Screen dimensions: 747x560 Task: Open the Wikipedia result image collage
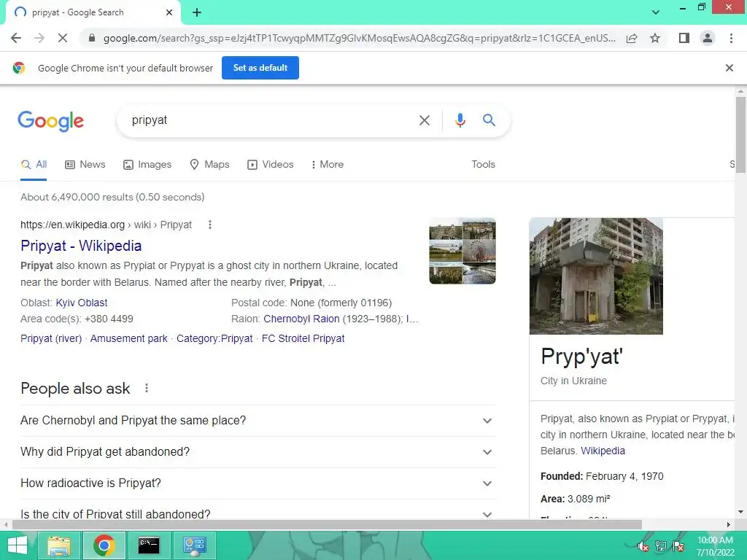click(462, 251)
